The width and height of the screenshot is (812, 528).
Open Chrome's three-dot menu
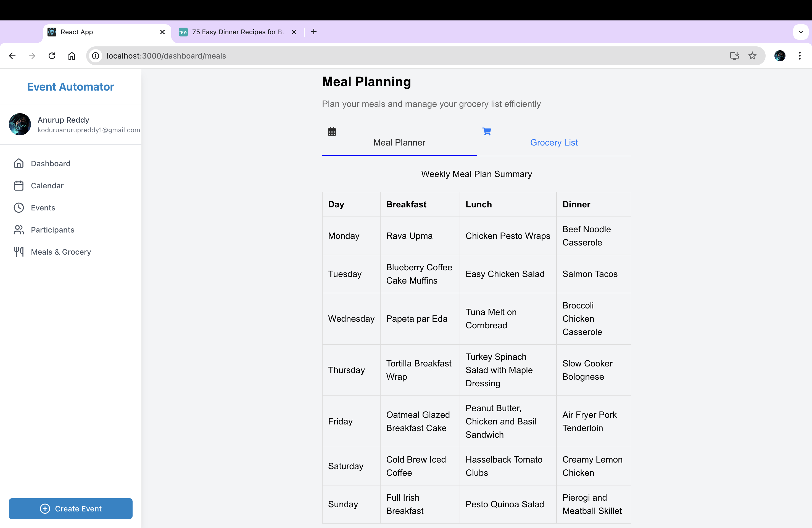[x=800, y=56]
